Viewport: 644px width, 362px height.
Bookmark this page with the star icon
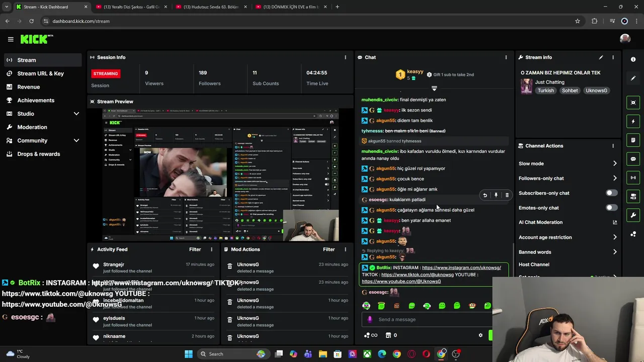578,21
